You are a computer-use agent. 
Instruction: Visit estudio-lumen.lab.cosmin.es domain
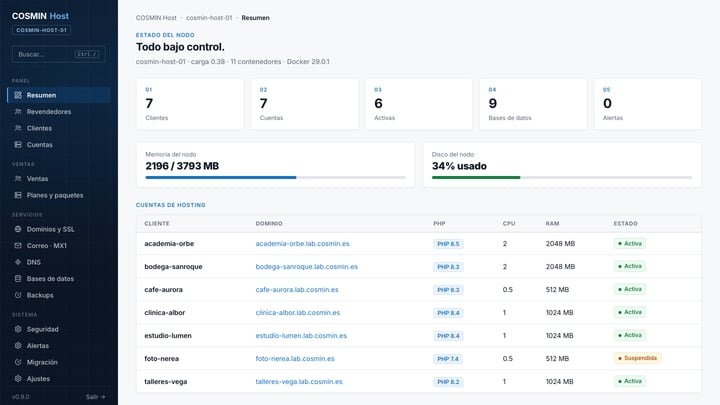click(301, 336)
